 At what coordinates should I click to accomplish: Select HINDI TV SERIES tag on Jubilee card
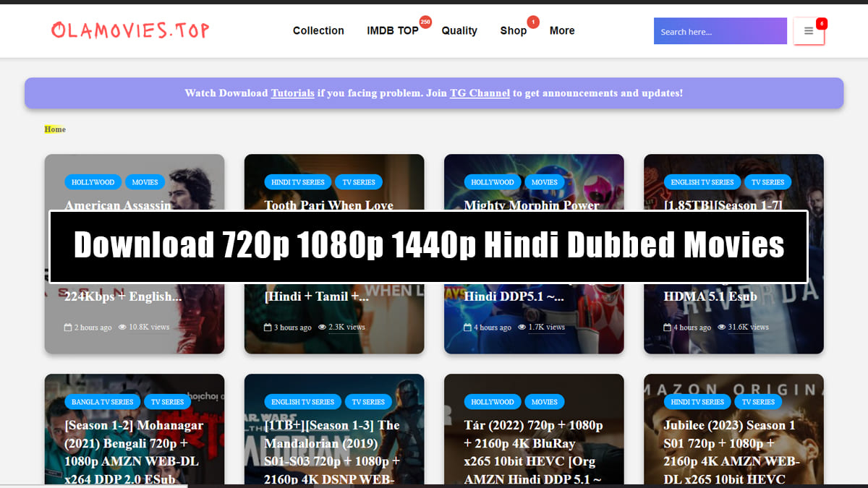pyautogui.click(x=697, y=402)
